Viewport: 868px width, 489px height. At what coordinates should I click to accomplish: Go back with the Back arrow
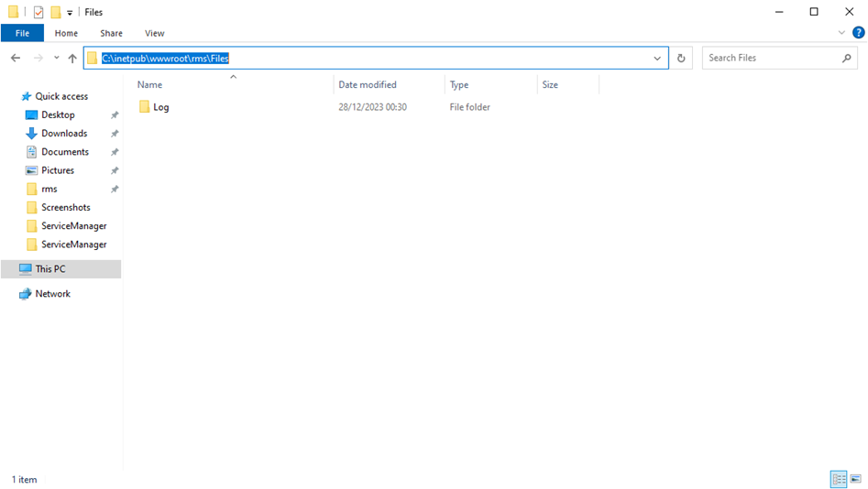[x=16, y=58]
